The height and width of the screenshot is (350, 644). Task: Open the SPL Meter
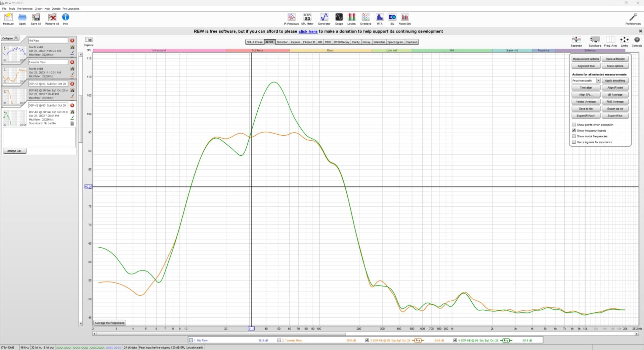[307, 19]
